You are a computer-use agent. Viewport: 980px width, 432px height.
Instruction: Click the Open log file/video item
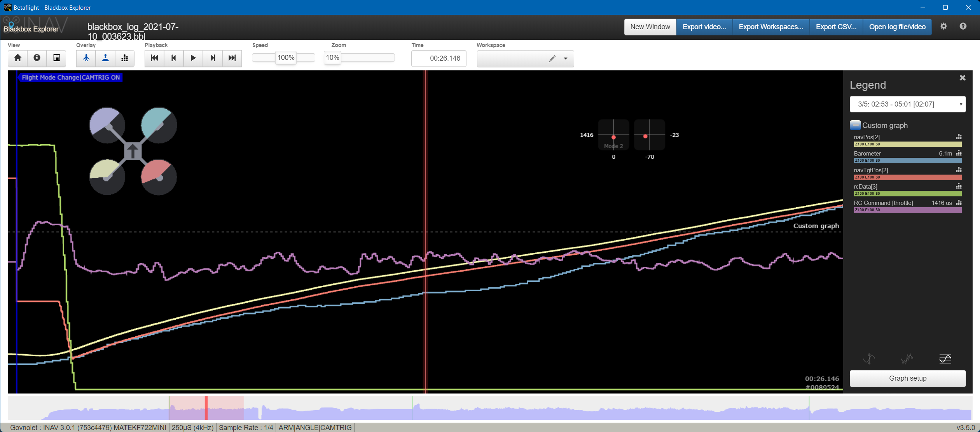897,27
